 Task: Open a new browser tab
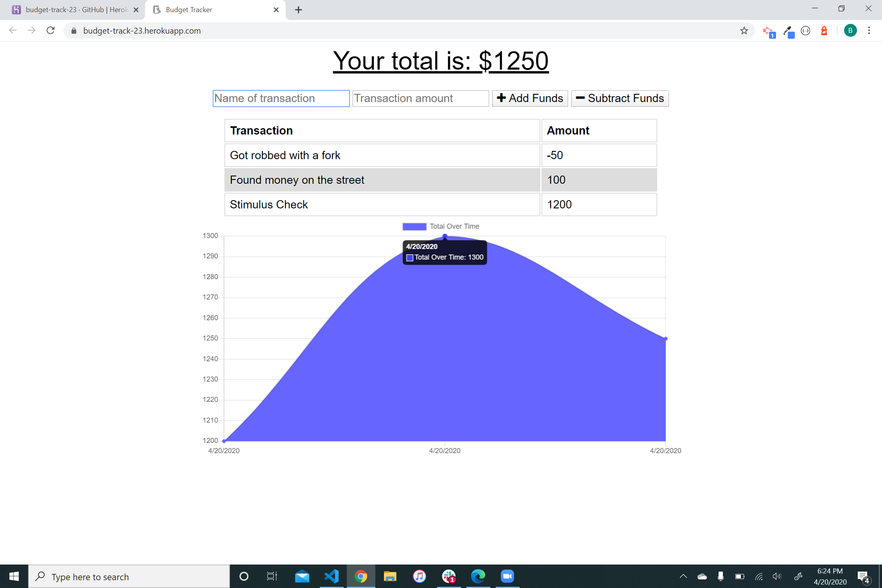tap(298, 10)
